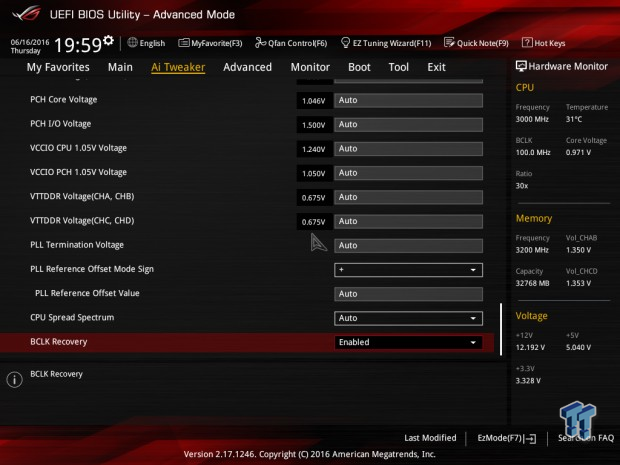The image size is (620, 465).
Task: Click the PLL Termination Voltage label
Action: tap(77, 245)
